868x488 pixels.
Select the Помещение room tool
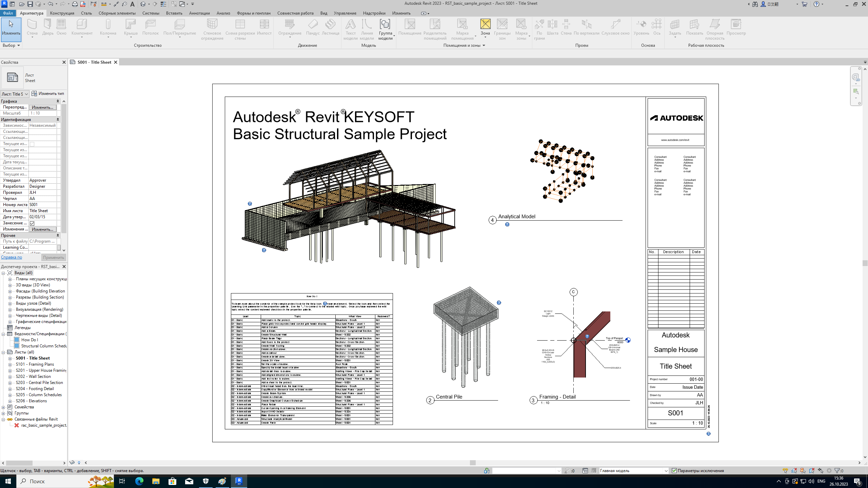410,27
